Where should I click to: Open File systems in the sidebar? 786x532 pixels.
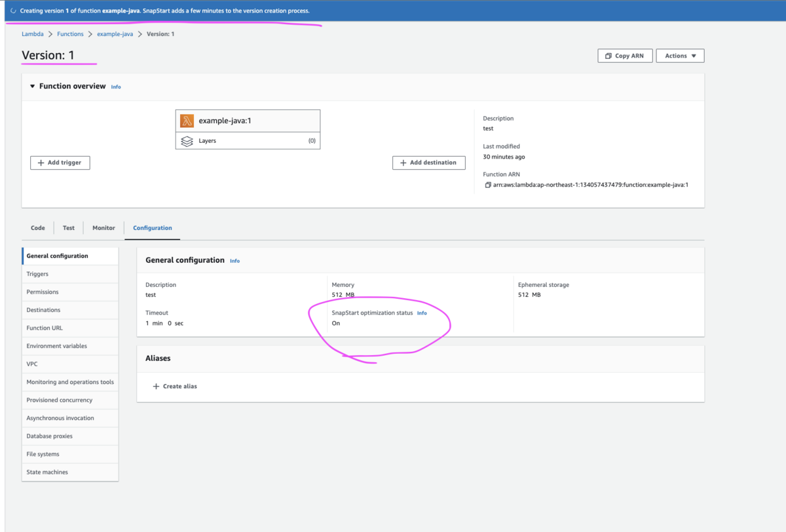[70, 454]
